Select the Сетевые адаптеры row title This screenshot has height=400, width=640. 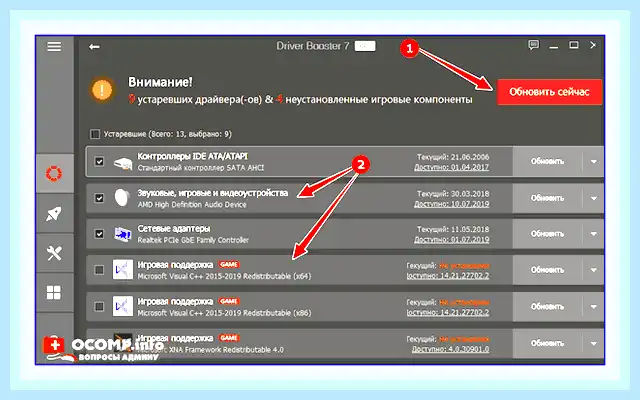coord(174,229)
